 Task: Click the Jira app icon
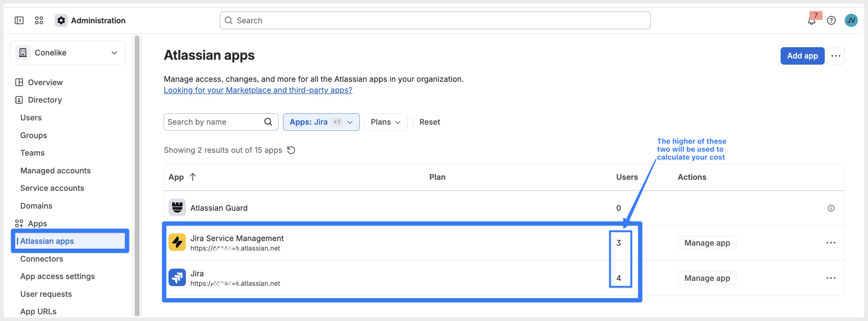pyautogui.click(x=177, y=278)
